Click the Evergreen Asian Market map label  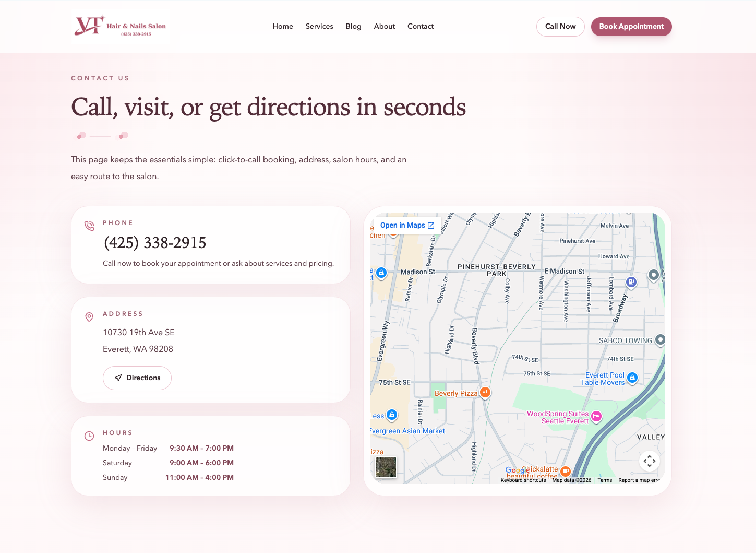coord(407,431)
